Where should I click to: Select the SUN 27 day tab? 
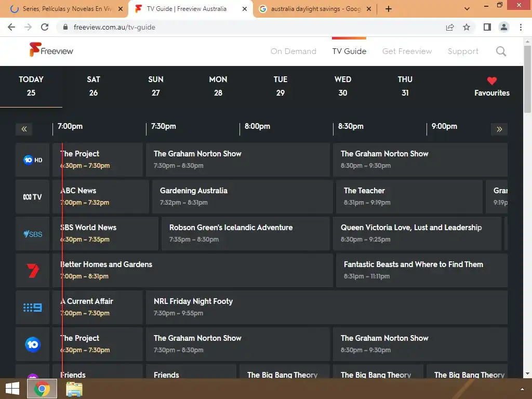pyautogui.click(x=156, y=86)
